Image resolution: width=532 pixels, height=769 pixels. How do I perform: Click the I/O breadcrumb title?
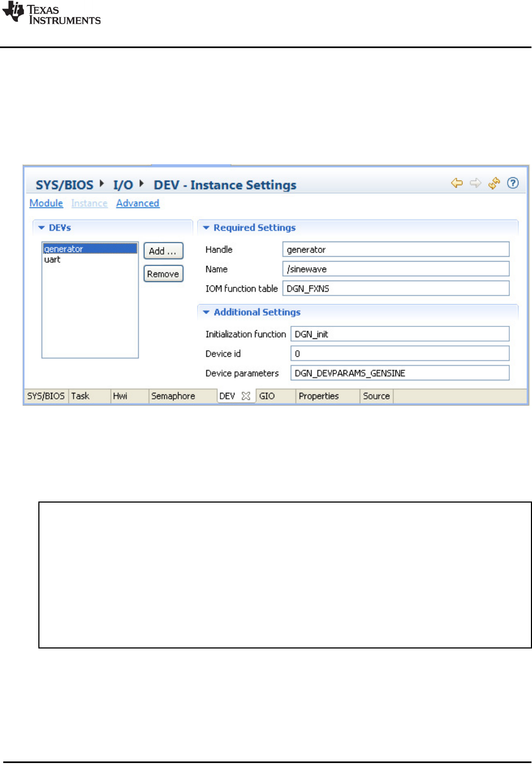(123, 185)
